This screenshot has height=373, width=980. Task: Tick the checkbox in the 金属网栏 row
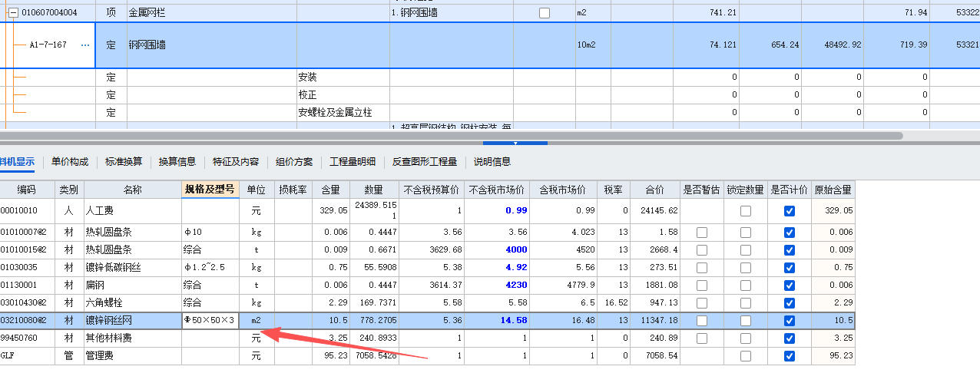click(x=545, y=13)
